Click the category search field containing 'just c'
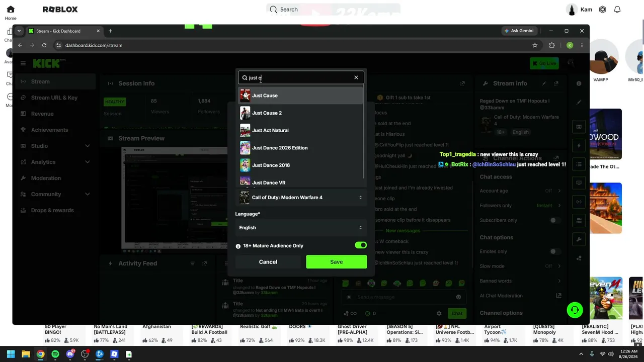Screen dimensions: 644x362 (x=300, y=78)
